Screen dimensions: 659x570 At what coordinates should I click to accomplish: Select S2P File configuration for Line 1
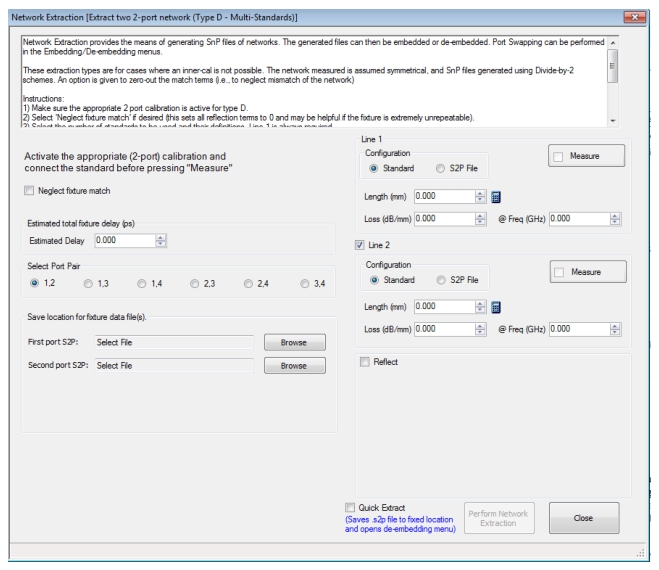click(440, 169)
